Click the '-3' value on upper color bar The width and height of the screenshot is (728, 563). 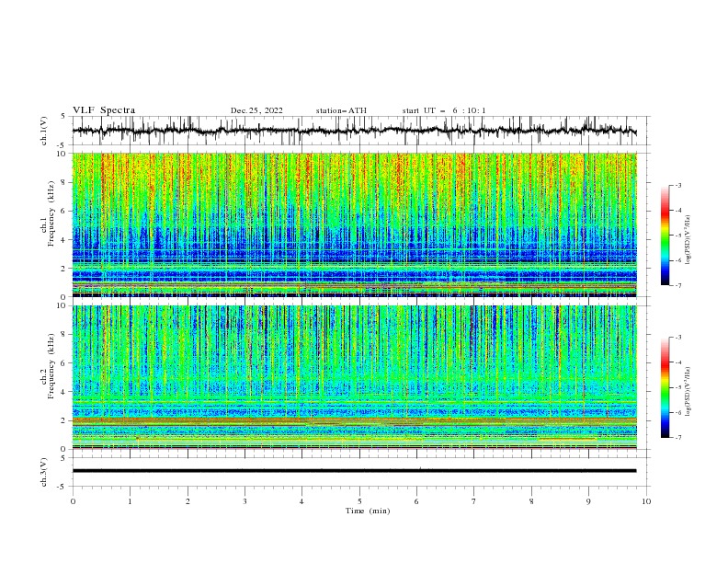677,185
